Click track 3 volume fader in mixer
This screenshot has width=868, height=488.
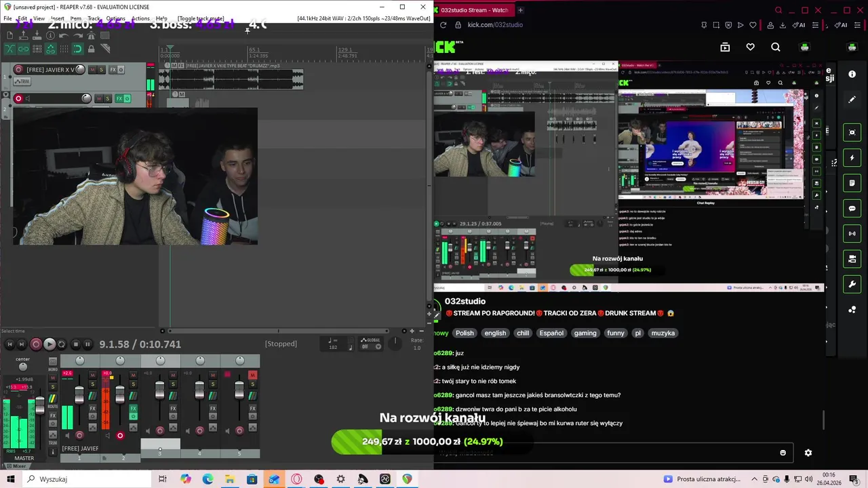click(x=159, y=390)
